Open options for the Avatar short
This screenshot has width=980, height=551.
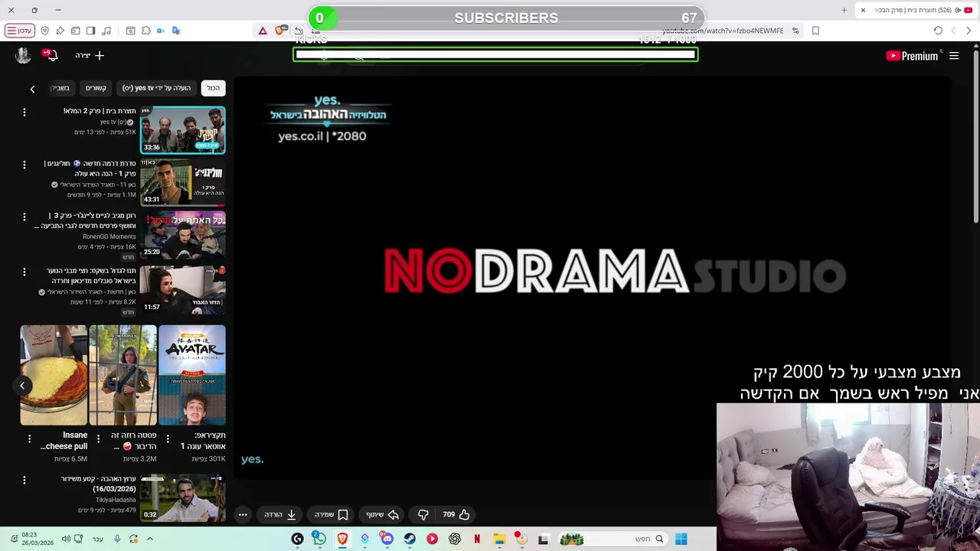(168, 439)
